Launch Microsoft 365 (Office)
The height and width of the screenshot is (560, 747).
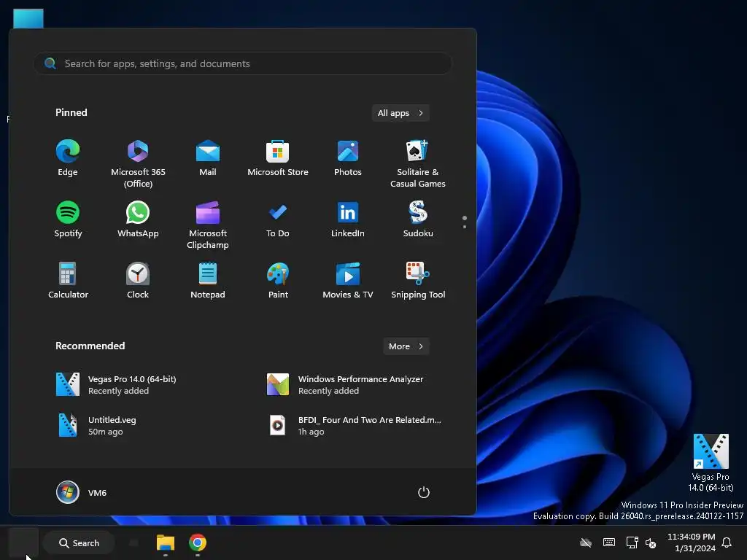[138, 164]
